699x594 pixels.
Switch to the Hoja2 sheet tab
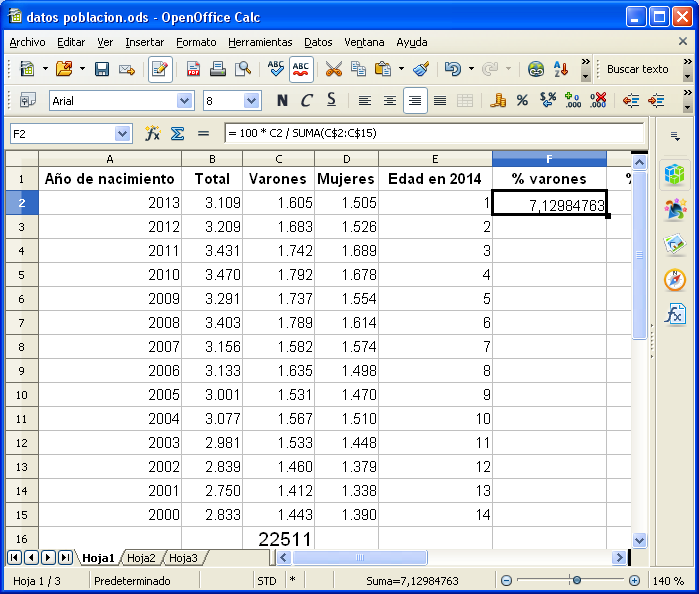(x=141, y=558)
